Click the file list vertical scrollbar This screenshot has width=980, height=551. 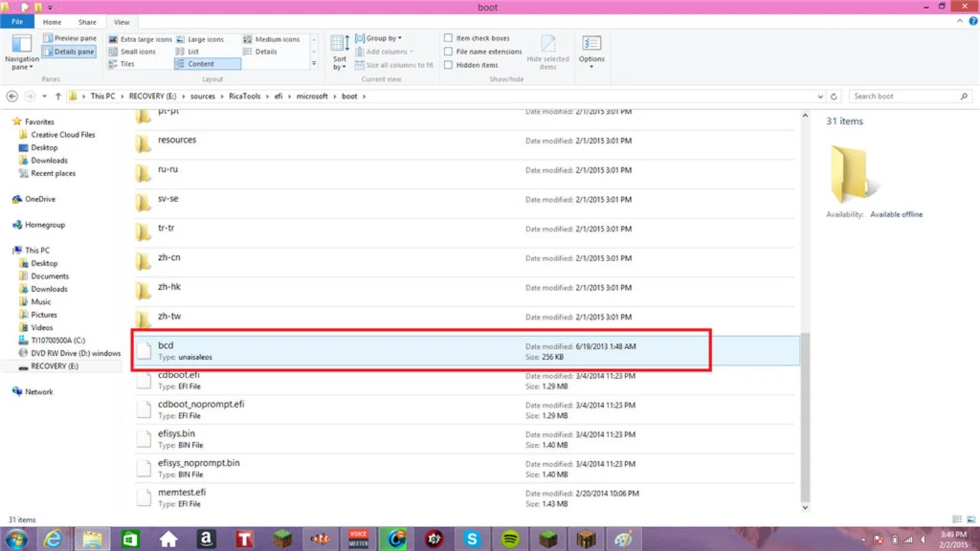tap(806, 416)
